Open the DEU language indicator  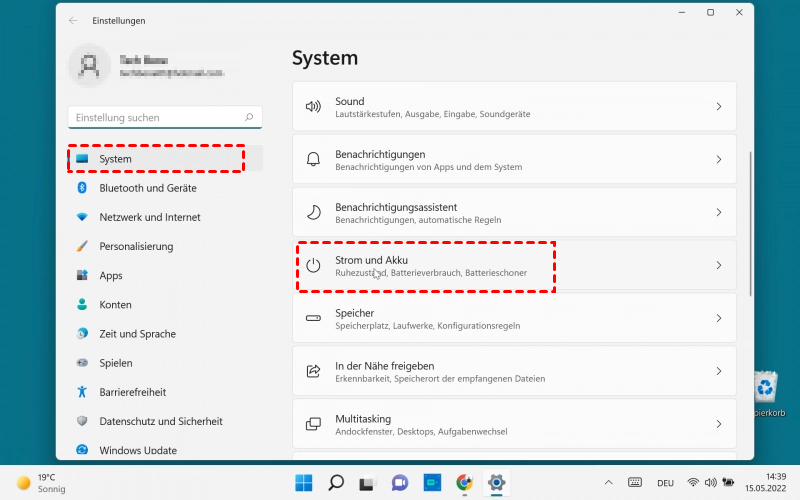665,483
